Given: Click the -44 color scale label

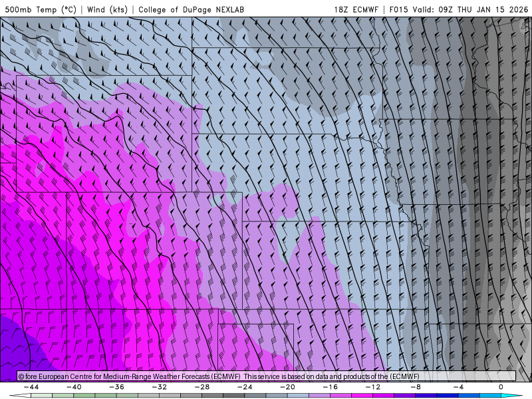Looking at the screenshot, I should coord(31,387).
